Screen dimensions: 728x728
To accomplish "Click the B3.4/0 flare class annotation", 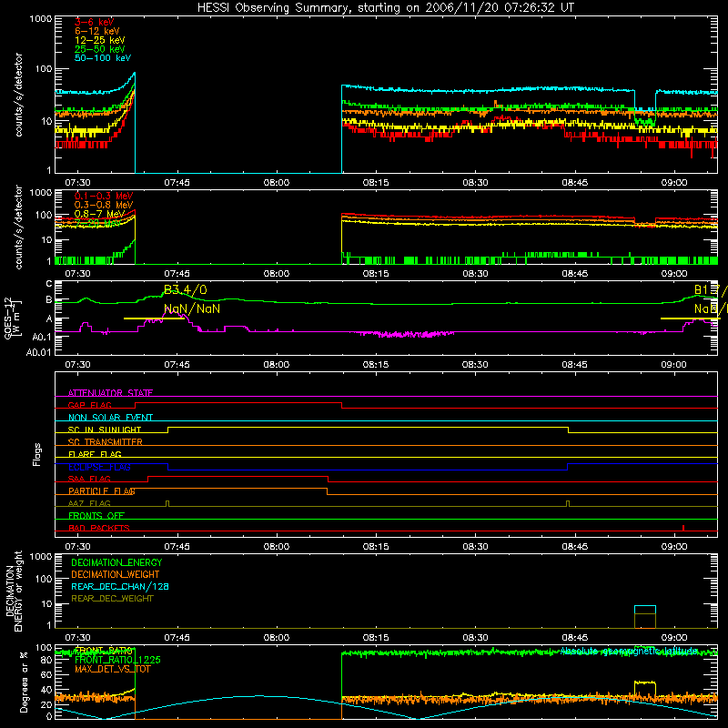I will (186, 290).
